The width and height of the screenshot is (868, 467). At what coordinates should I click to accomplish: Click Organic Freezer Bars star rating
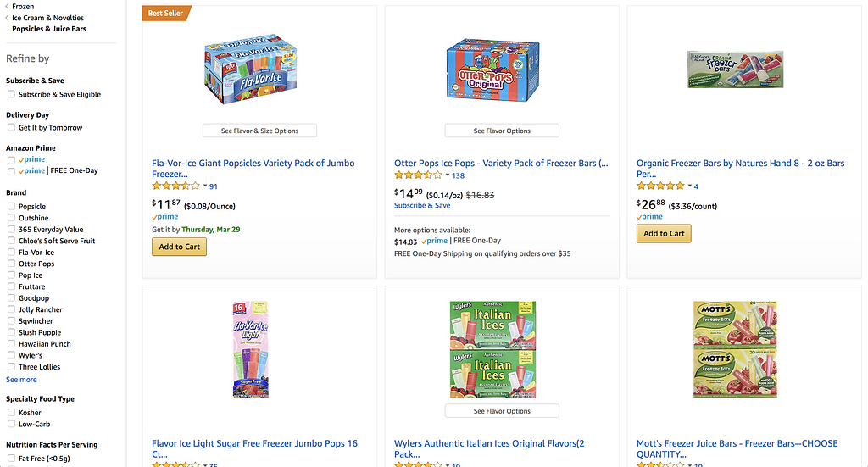tap(660, 186)
